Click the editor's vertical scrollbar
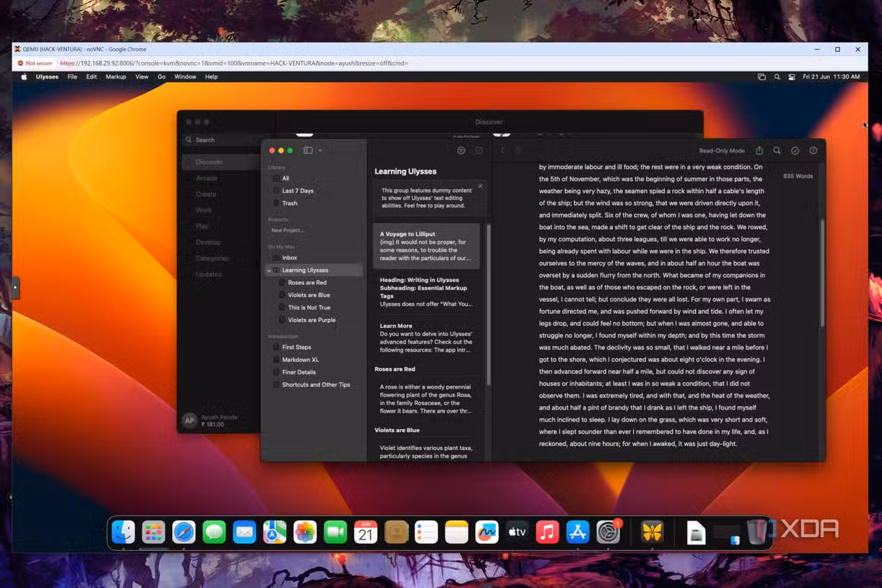Viewport: 882px width, 588px height. [823, 273]
